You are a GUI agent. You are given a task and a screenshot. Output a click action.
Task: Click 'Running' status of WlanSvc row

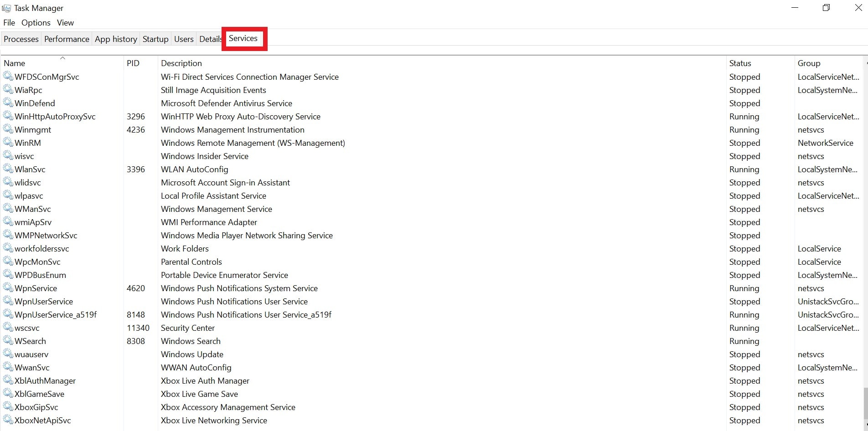tap(744, 169)
